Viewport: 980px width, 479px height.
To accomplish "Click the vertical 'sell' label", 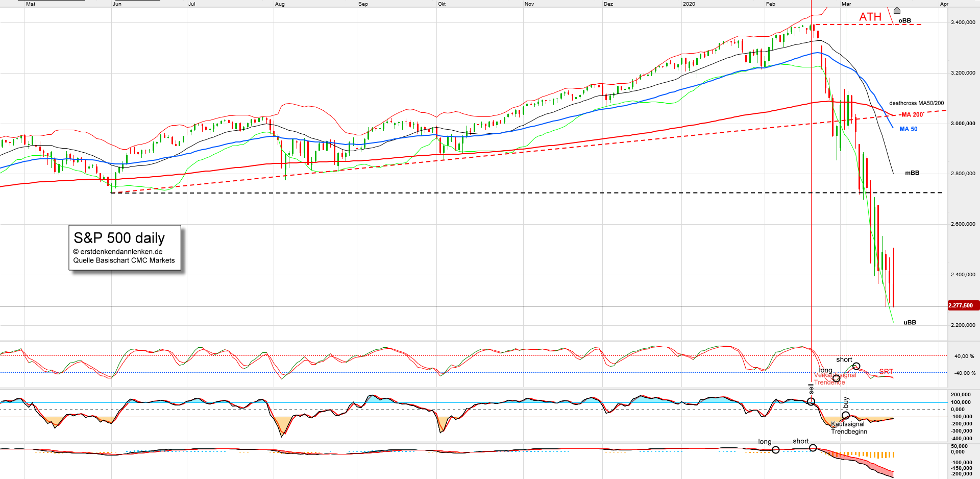I will click(811, 389).
